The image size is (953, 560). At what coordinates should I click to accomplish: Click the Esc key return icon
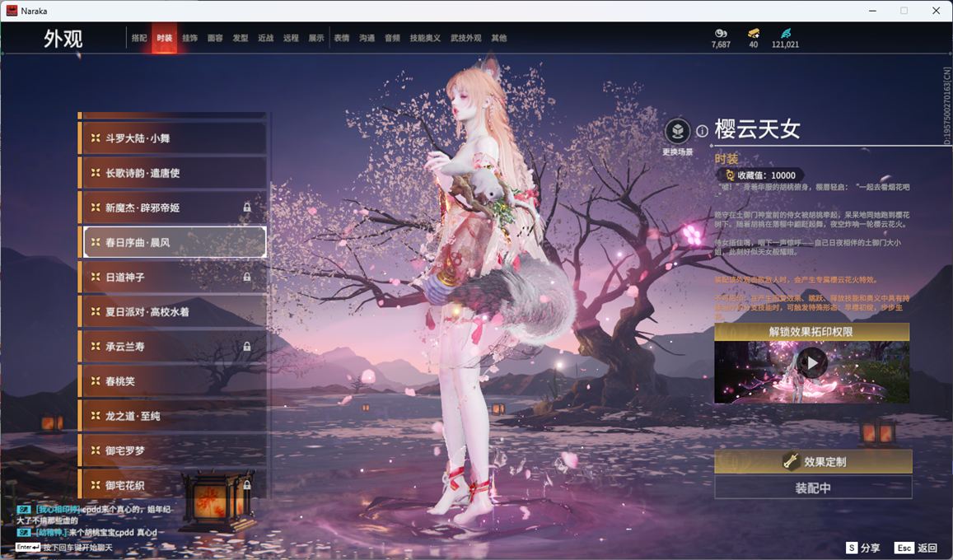(x=904, y=548)
